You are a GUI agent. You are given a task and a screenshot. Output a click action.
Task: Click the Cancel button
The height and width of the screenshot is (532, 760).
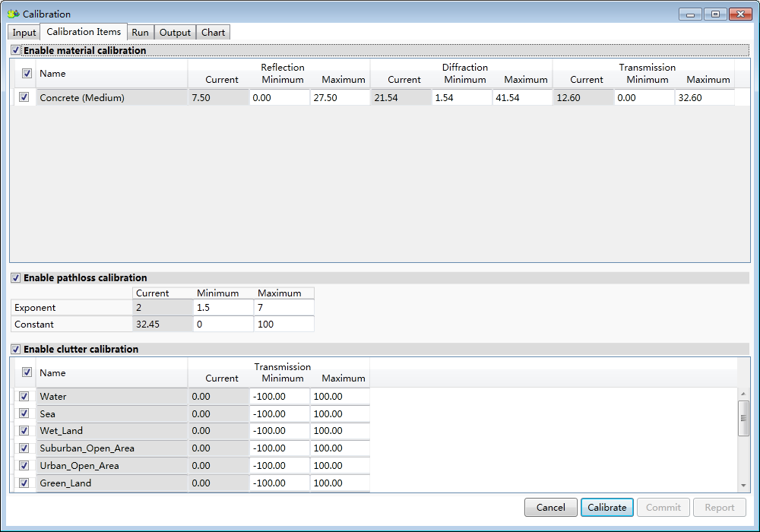pos(550,508)
